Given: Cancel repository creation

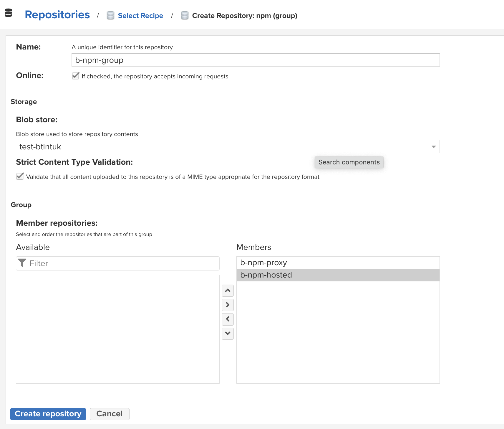Looking at the screenshot, I should [110, 414].
